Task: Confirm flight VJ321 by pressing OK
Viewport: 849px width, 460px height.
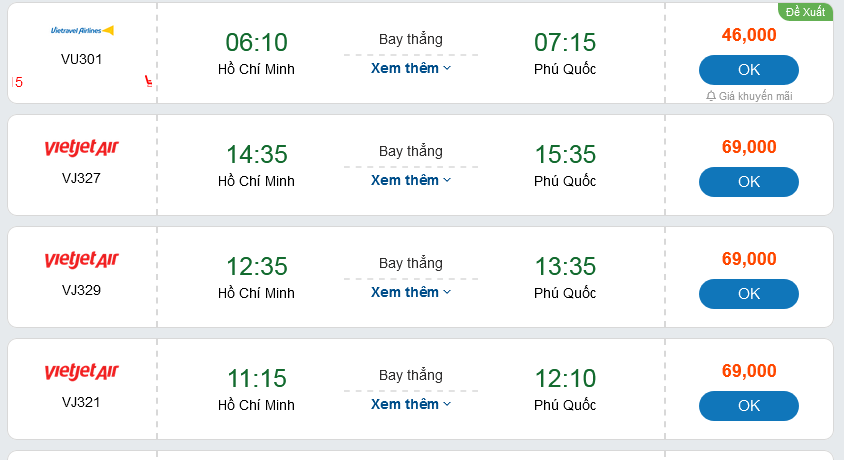Action: click(748, 406)
